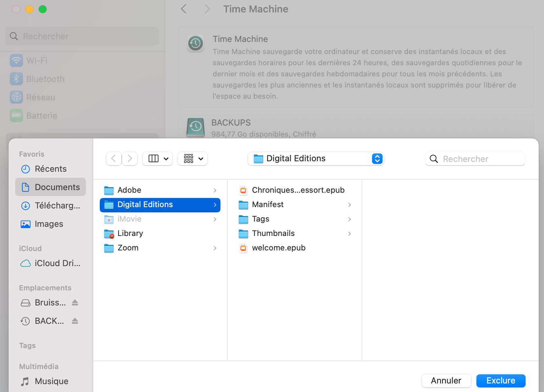Open Images in the sidebar
This screenshot has height=392, width=544.
(x=51, y=224)
